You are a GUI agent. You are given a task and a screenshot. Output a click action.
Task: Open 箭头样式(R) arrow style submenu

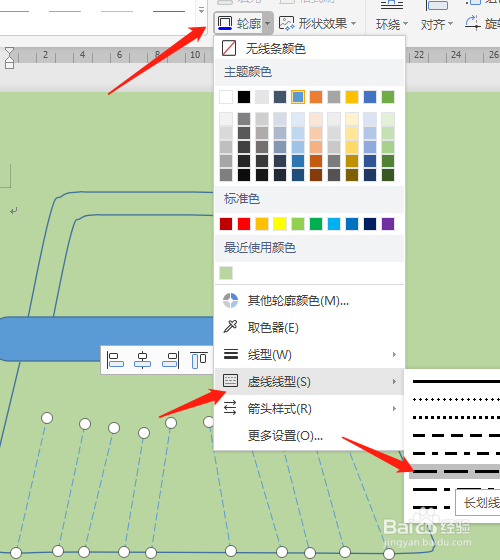point(309,409)
